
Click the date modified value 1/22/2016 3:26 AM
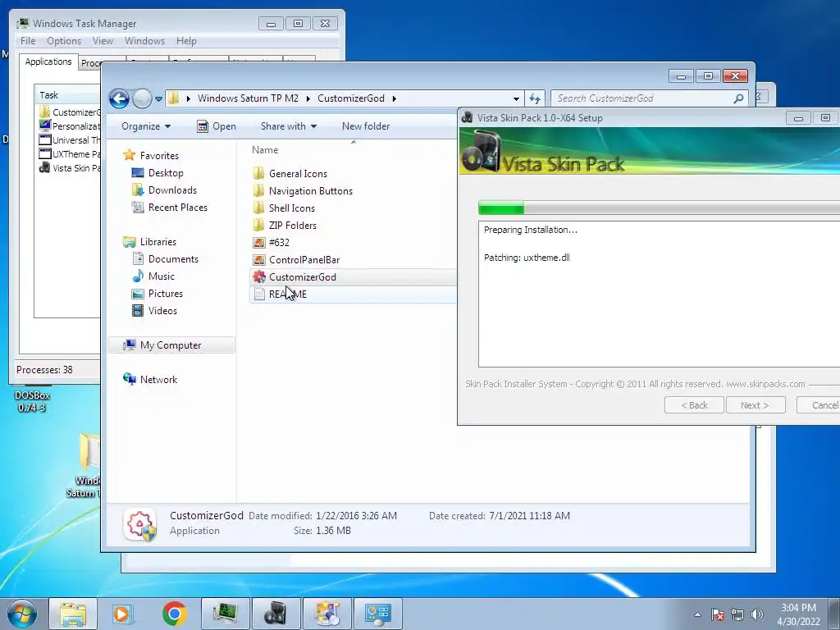pos(356,516)
